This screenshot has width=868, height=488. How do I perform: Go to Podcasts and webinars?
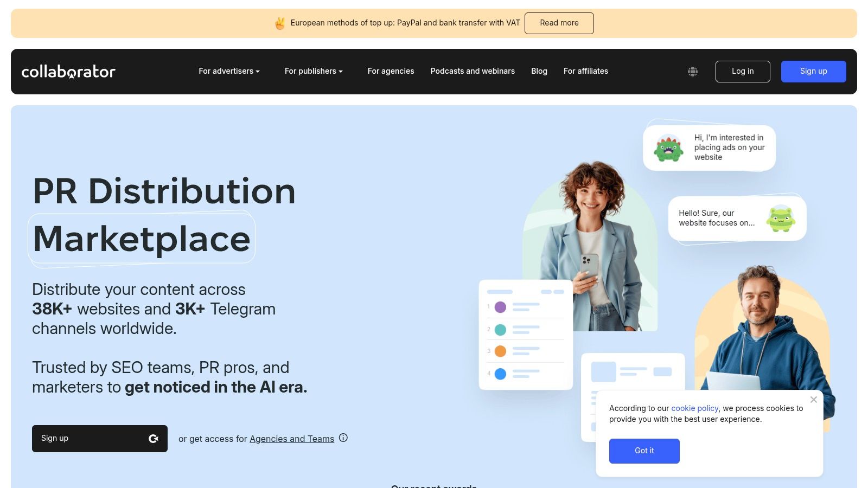(x=473, y=71)
